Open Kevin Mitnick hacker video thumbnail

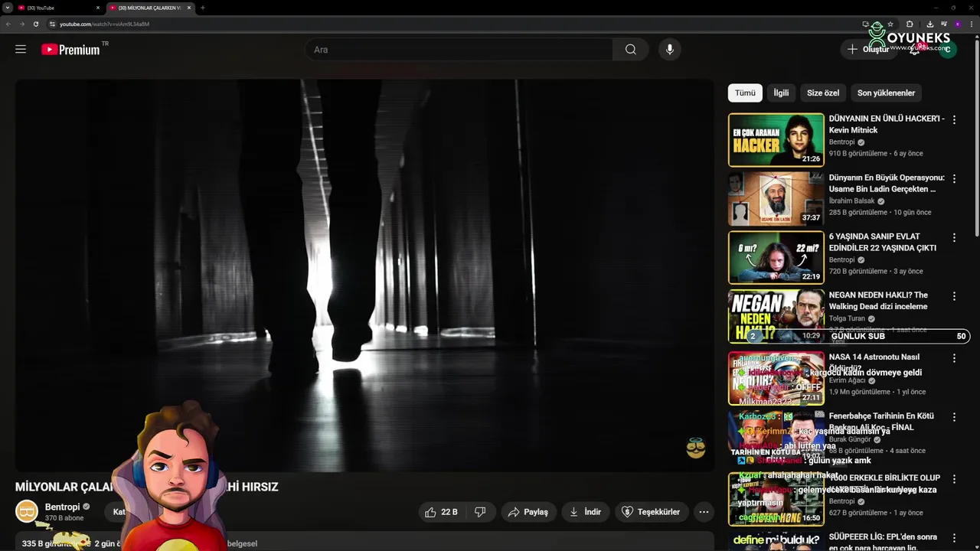tap(776, 140)
